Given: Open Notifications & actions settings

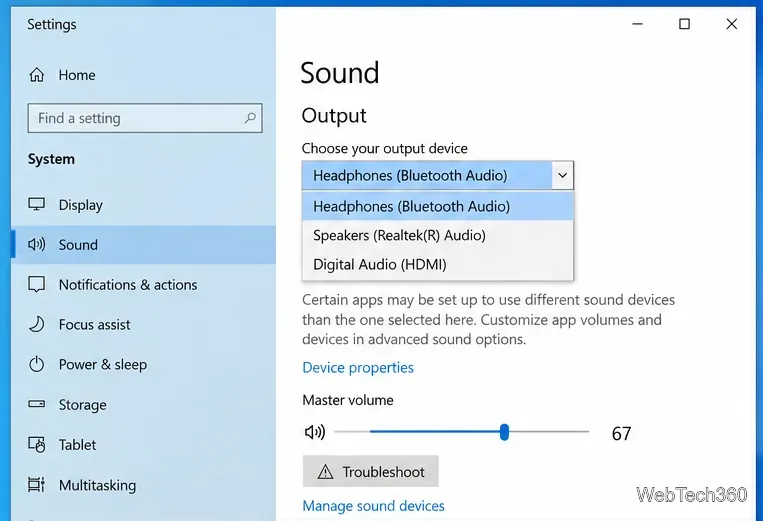Looking at the screenshot, I should [144, 285].
